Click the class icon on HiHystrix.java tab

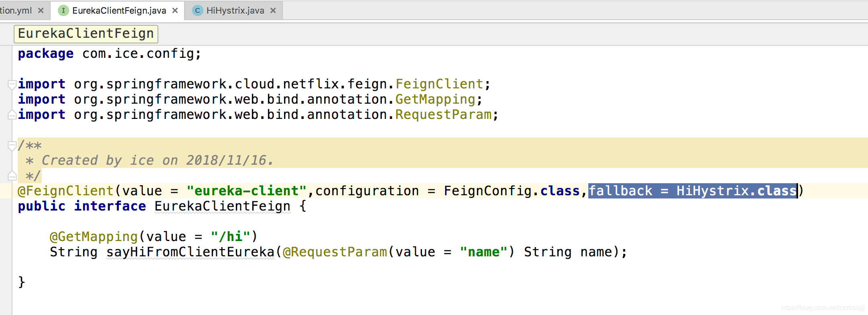point(197,10)
